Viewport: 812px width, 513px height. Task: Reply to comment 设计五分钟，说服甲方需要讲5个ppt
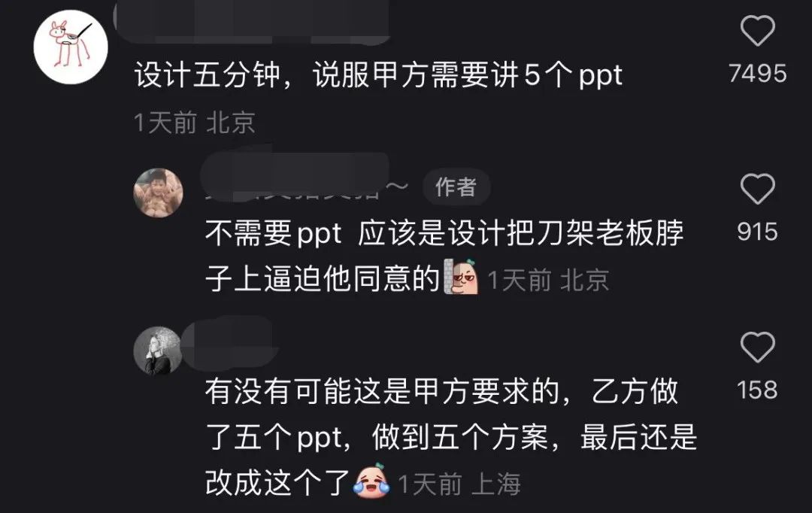point(378,75)
